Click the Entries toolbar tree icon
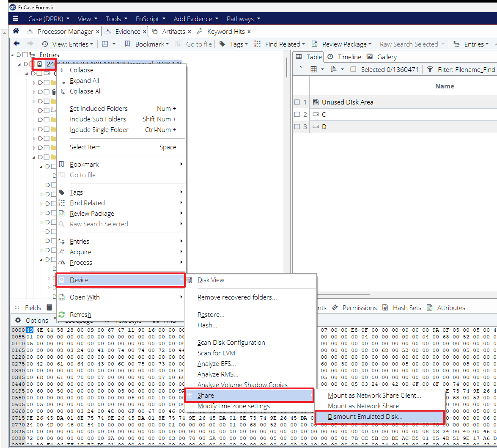Image resolution: width=497 pixels, height=448 pixels. point(456,44)
